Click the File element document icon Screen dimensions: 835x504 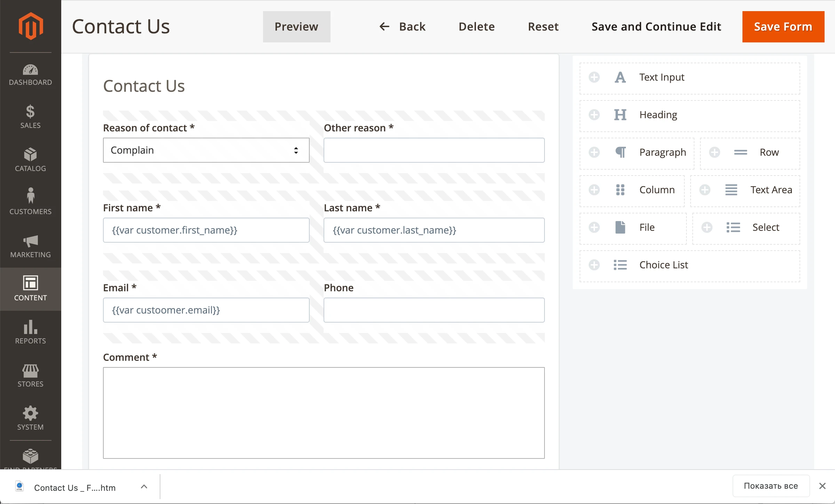[620, 227]
